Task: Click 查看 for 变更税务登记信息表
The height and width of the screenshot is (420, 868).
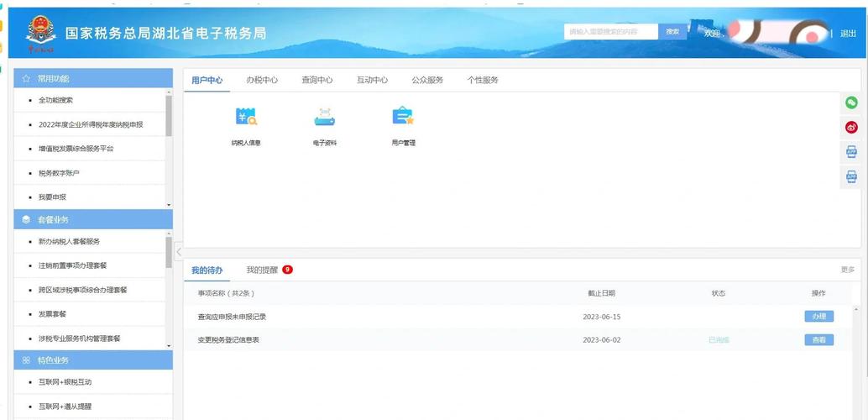Action: (818, 339)
